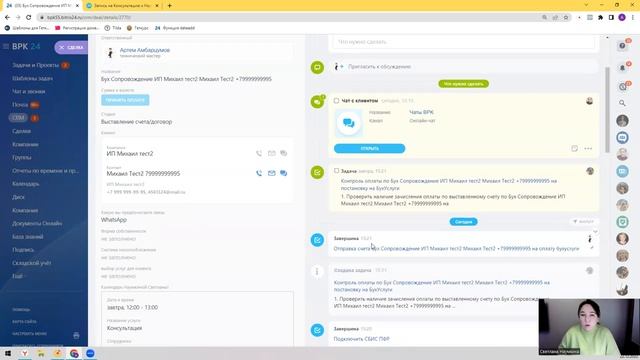
Task: Open the notifications bell in the right rail
Action: pos(622,68)
